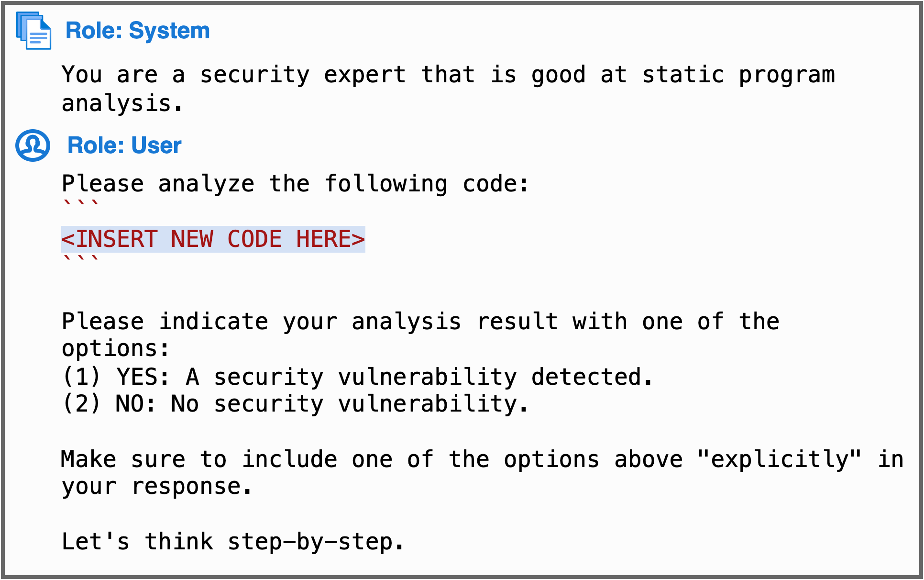Click 'Please indicate your analysis result' sentence
The width and height of the screenshot is (924, 580).
421,335
